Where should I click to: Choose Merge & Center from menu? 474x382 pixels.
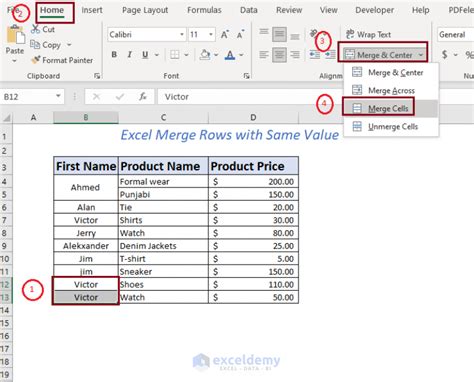(391, 72)
